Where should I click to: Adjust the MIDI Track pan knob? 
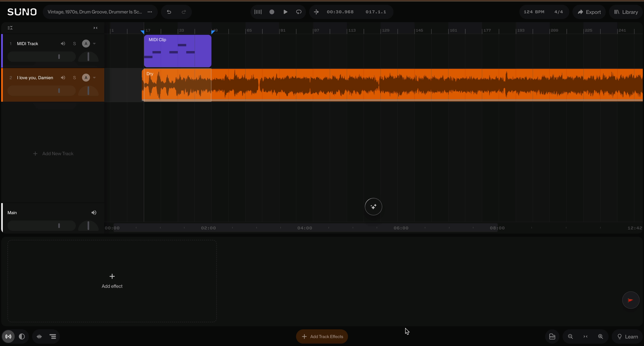(x=88, y=56)
